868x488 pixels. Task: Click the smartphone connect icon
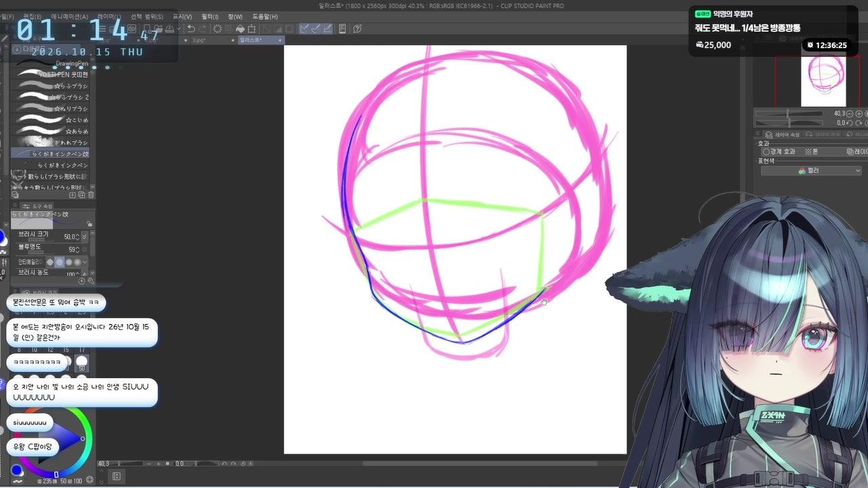(x=342, y=28)
